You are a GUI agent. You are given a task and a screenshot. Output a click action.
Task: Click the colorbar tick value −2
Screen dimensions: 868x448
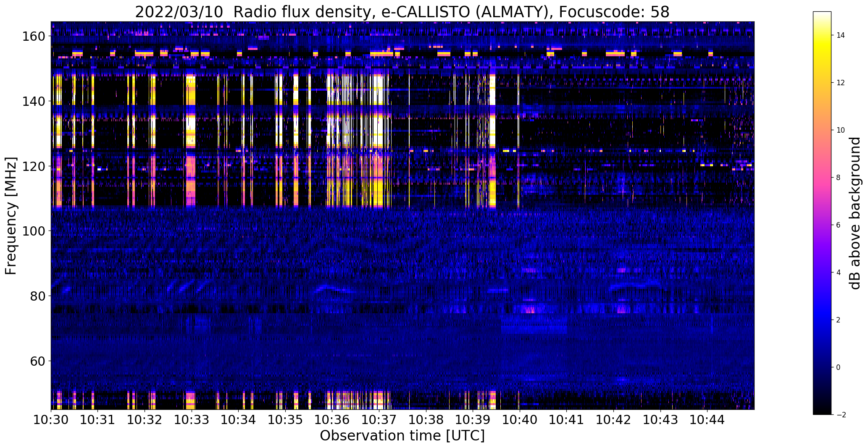tap(841, 415)
